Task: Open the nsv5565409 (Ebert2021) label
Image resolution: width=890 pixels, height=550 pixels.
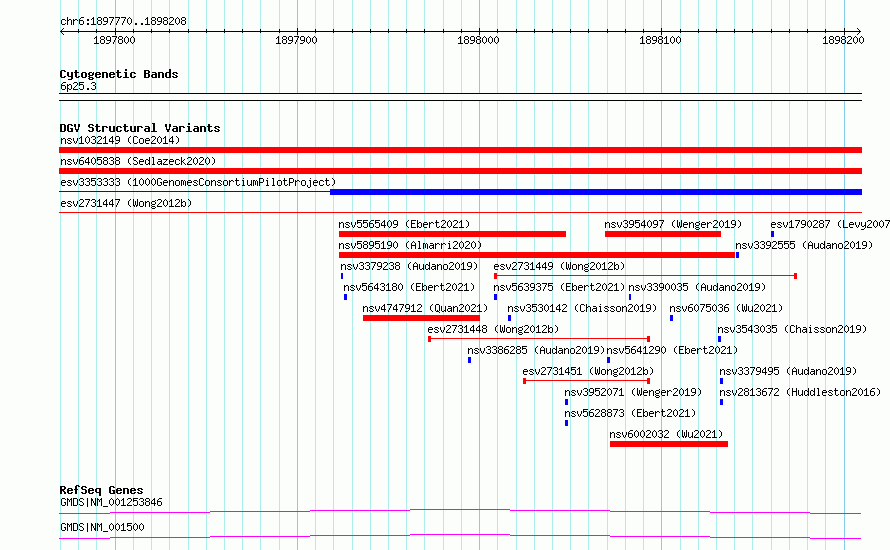Action: pyautogui.click(x=404, y=224)
